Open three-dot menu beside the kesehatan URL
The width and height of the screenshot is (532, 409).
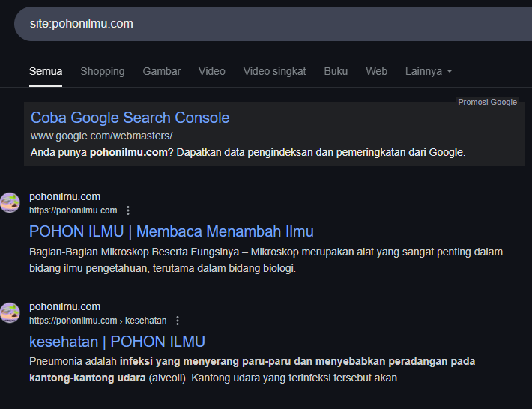178,321
